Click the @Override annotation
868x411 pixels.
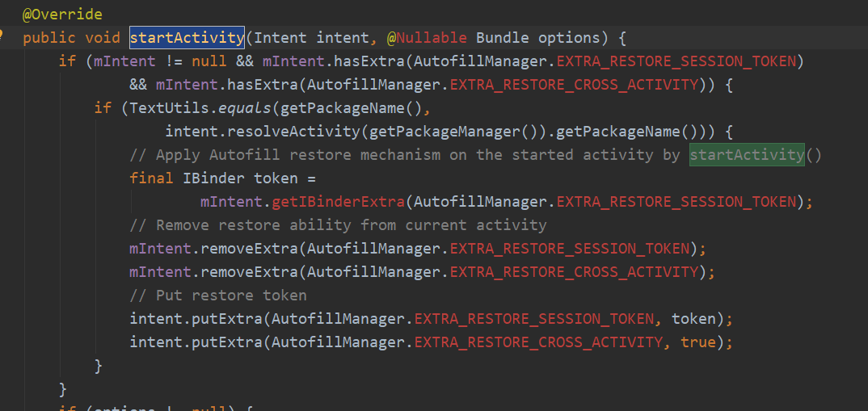coord(62,15)
